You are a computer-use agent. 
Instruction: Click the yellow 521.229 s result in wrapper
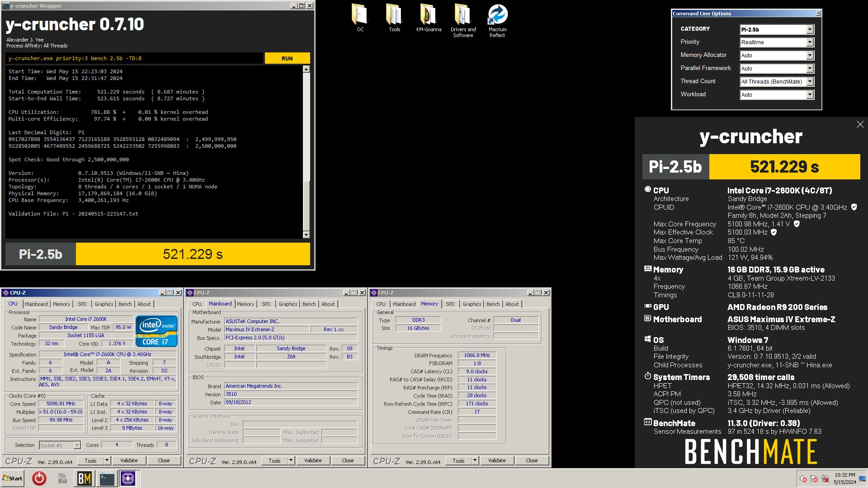coord(193,254)
